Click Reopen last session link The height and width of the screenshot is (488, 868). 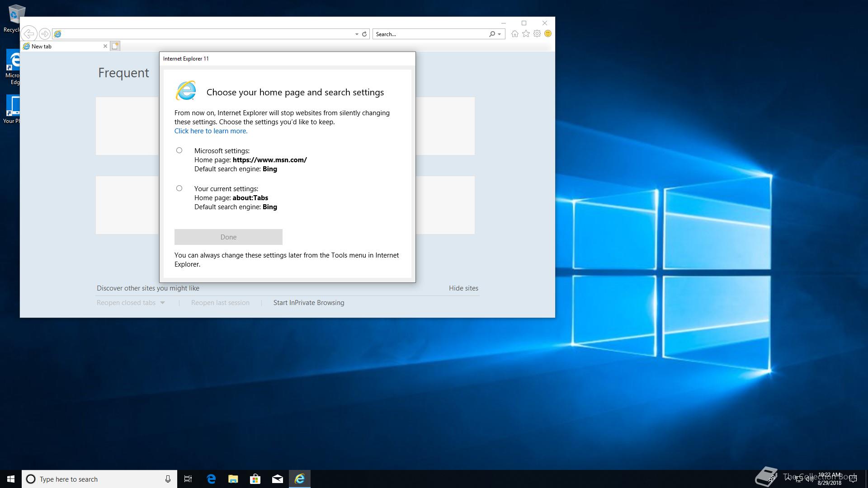[x=220, y=303]
